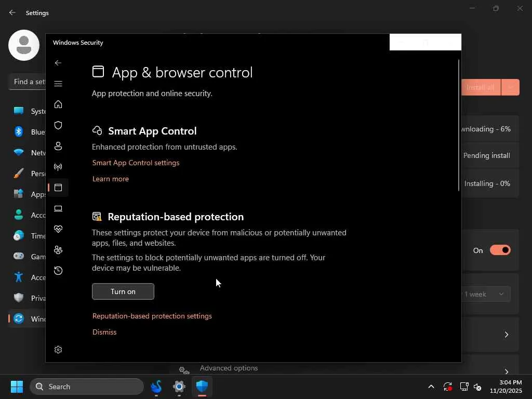Open Windows Security settings gear
This screenshot has height=399, width=532.
pyautogui.click(x=58, y=350)
